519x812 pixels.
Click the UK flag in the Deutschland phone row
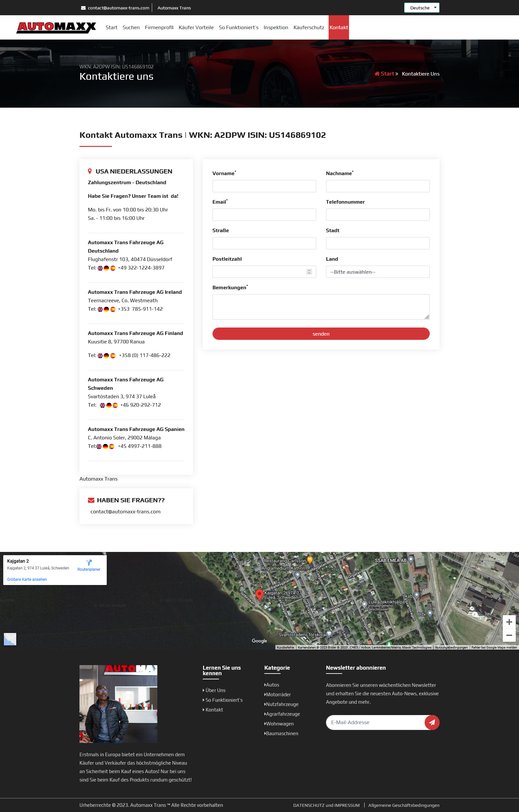100,268
